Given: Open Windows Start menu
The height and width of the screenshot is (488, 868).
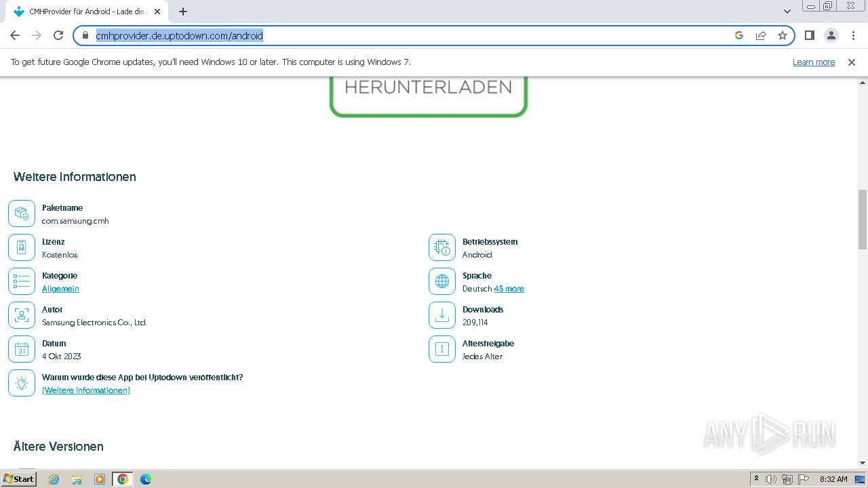Looking at the screenshot, I should point(18,479).
